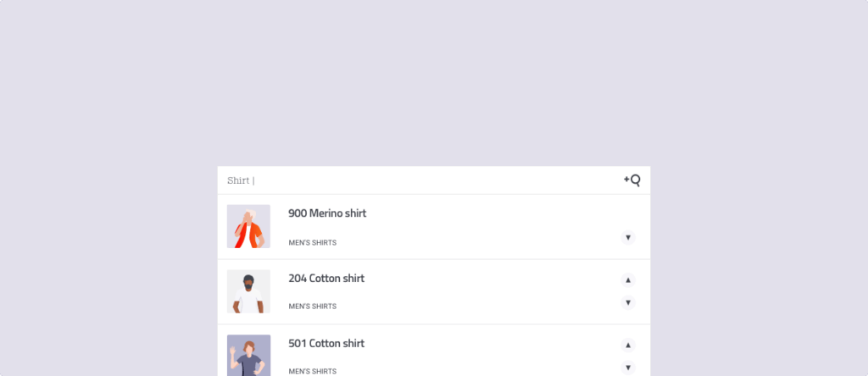
Task: Click the white-haired person in orange image
Action: (x=248, y=228)
